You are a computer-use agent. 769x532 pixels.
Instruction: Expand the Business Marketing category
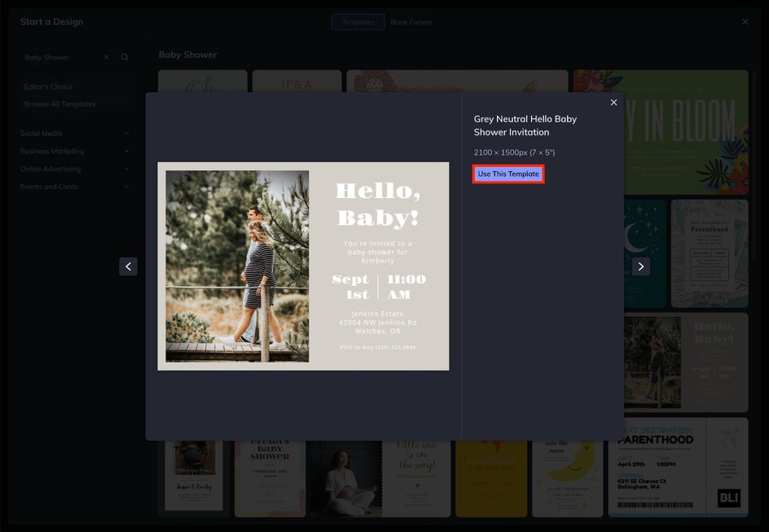(x=75, y=151)
